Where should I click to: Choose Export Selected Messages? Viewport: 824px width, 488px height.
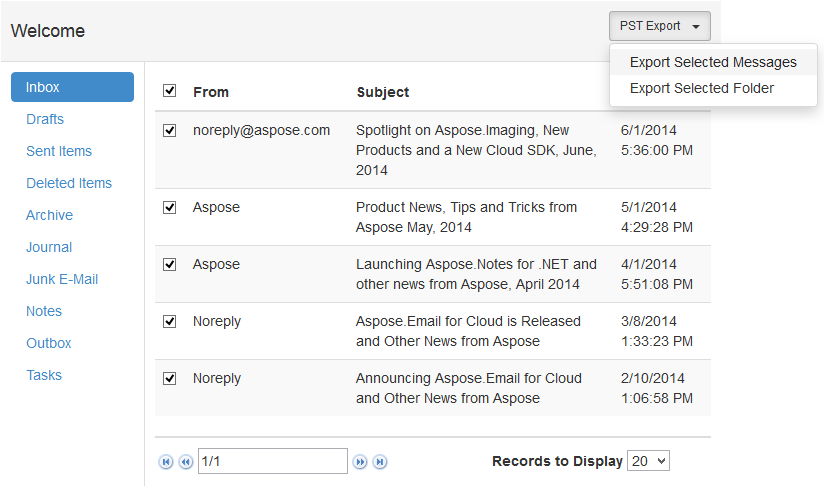coord(713,62)
